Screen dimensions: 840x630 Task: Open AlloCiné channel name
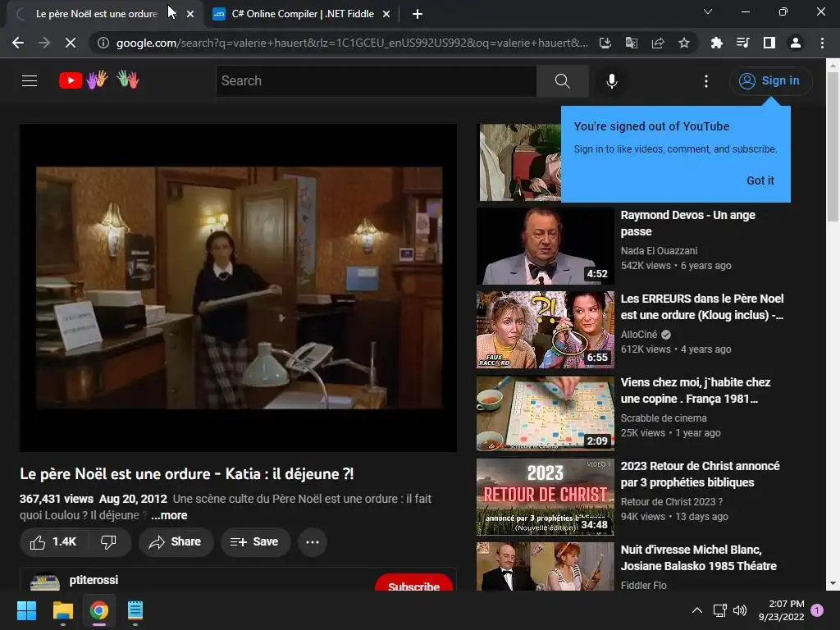(x=639, y=335)
